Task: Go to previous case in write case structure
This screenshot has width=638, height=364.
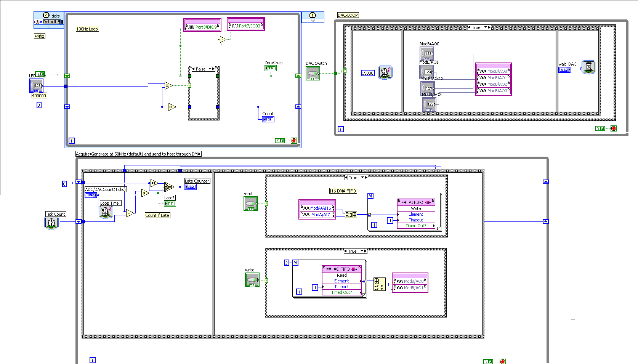Action: 345,251
